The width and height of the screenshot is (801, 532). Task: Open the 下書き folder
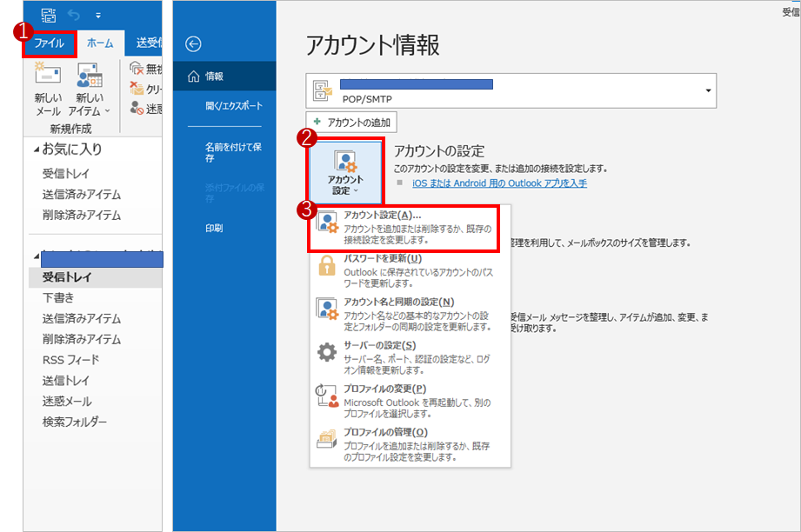[x=58, y=297]
